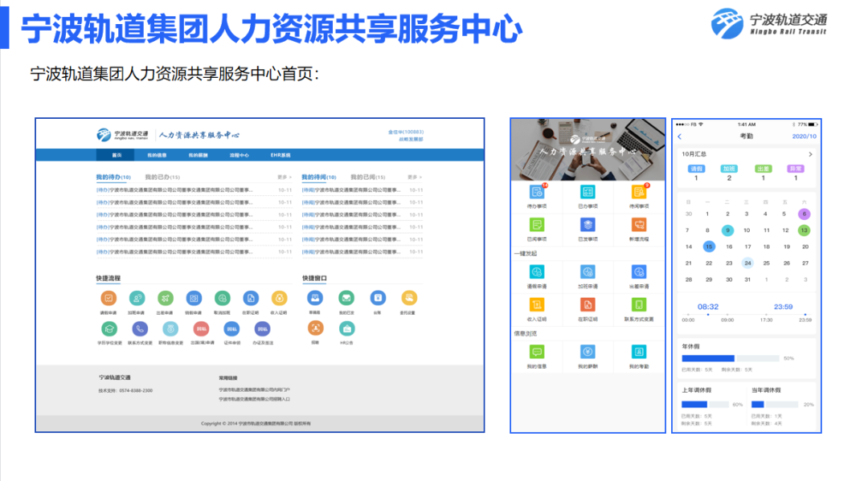Click 更多 > in the 我的待阅 panel

415,177
